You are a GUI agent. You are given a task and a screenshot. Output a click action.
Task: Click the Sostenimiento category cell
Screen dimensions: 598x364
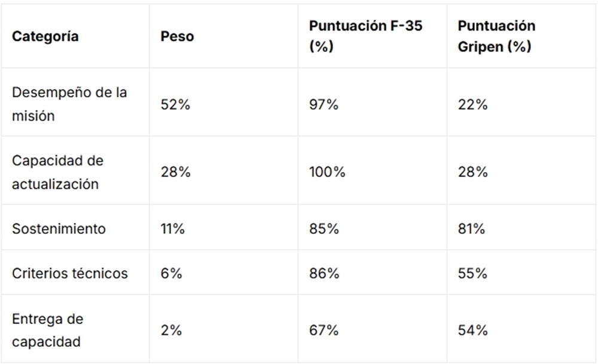(59, 229)
